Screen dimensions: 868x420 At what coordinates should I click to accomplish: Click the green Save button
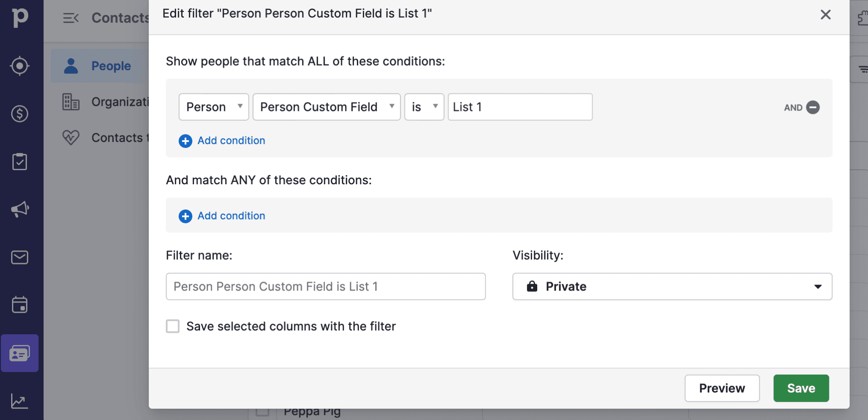(801, 388)
